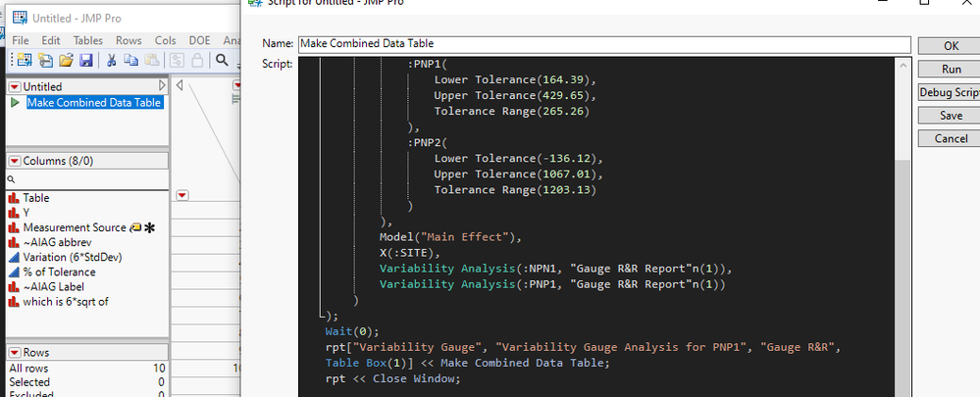Click the Copy toolbar icon
980x397 pixels.
131,60
